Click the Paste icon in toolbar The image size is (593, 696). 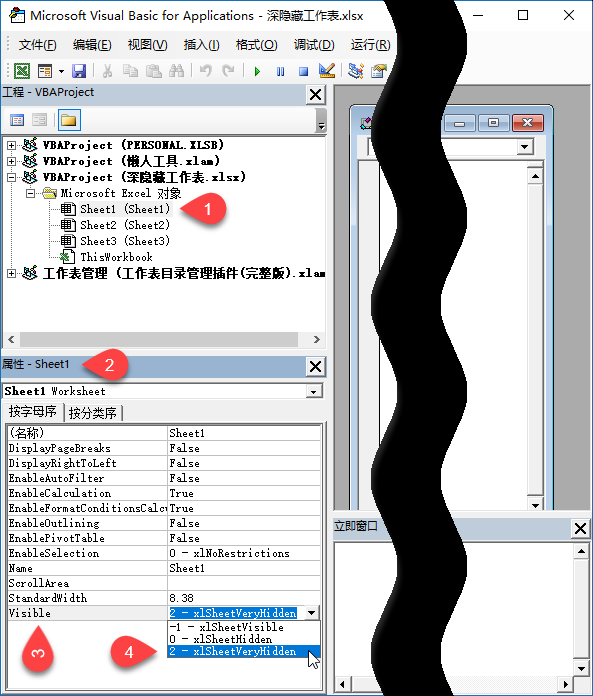point(154,71)
